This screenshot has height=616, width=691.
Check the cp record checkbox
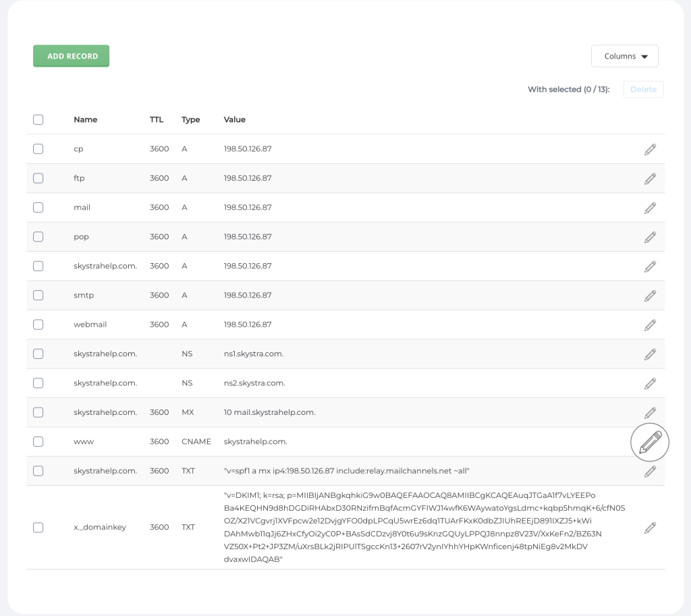tap(38, 149)
